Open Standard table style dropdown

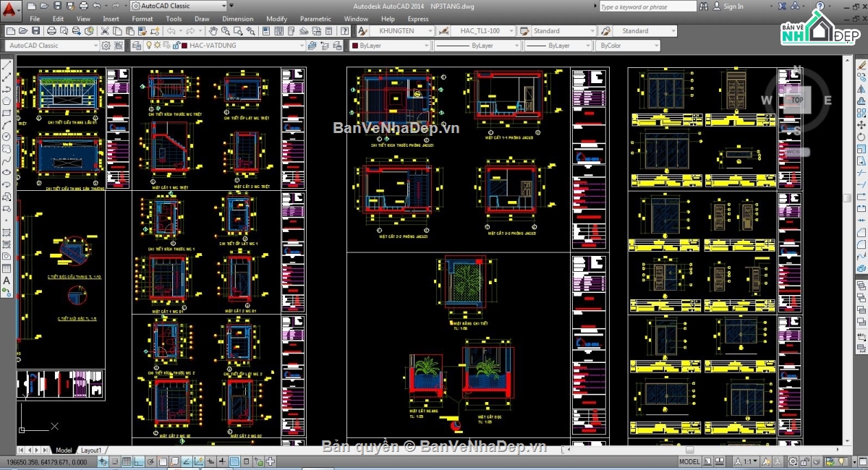(x=563, y=31)
